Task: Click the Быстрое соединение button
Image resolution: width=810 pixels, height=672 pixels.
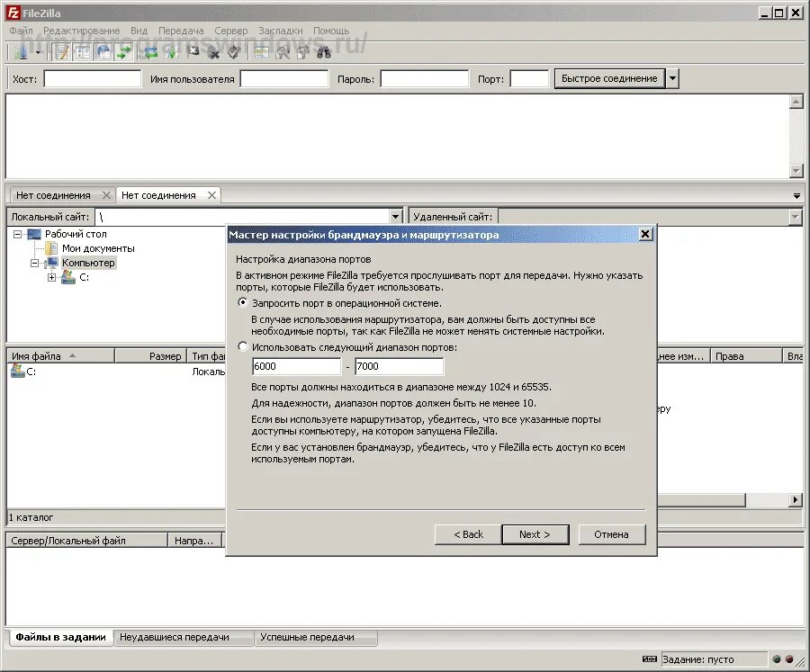Action: 609,78
